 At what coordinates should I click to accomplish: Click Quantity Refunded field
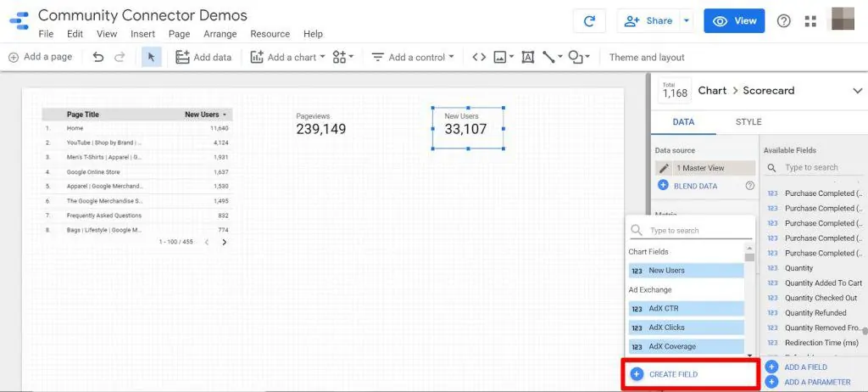(815, 313)
